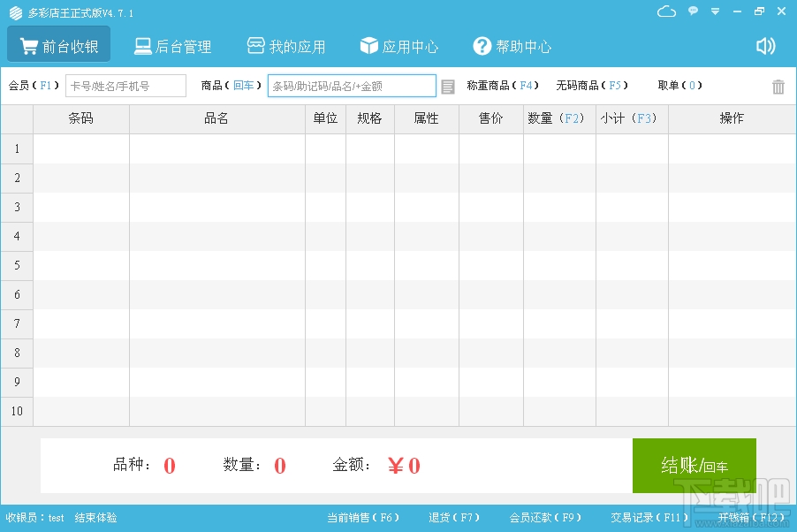Click the 小计 (F3) column header

coord(633,119)
